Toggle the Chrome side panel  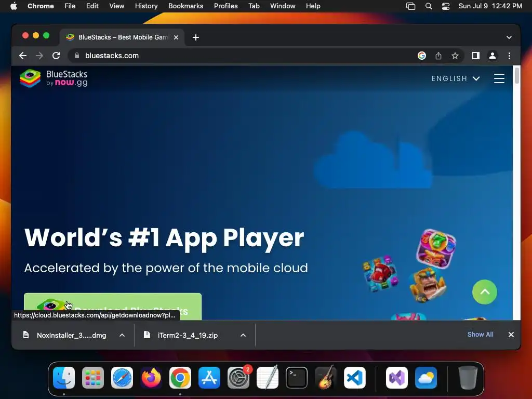[x=476, y=56]
